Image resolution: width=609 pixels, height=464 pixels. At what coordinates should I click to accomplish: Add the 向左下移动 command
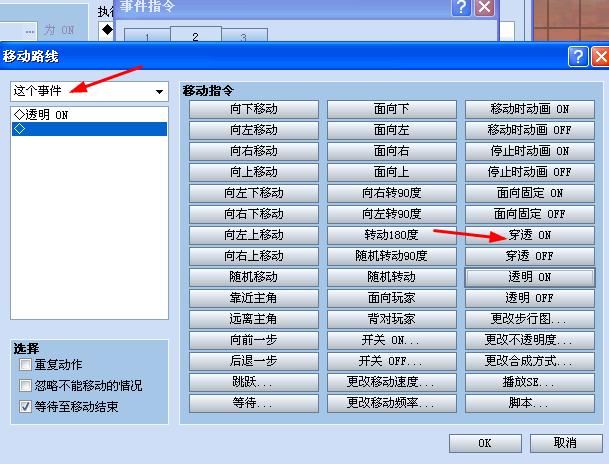254,193
